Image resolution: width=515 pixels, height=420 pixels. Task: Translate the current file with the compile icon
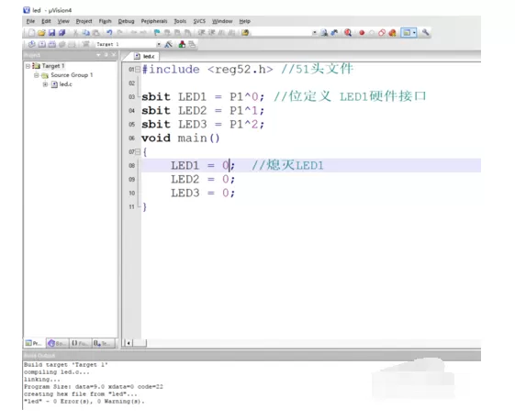point(32,44)
